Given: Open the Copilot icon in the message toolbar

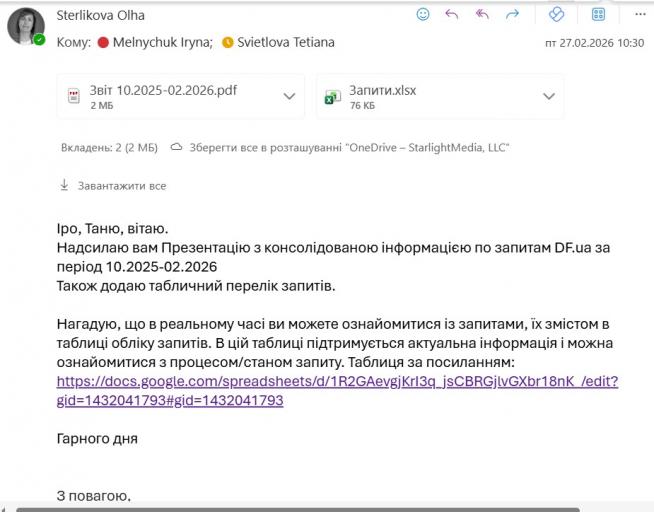Looking at the screenshot, I should [556, 15].
